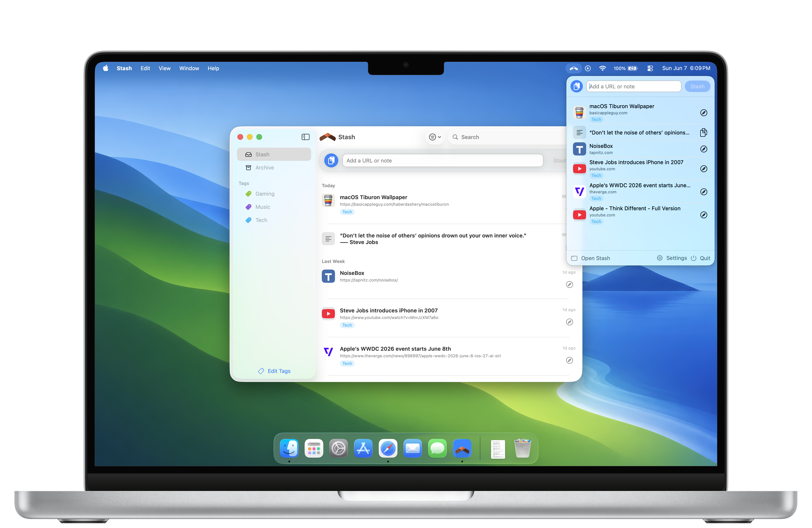
Task: Click the Now Playing menu bar icon
Action: [588, 68]
